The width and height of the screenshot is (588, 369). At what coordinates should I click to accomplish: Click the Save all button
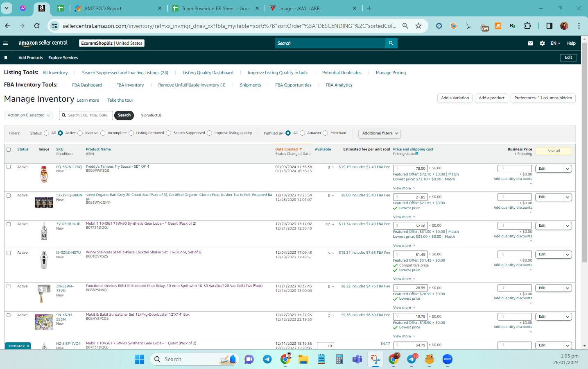pos(554,151)
